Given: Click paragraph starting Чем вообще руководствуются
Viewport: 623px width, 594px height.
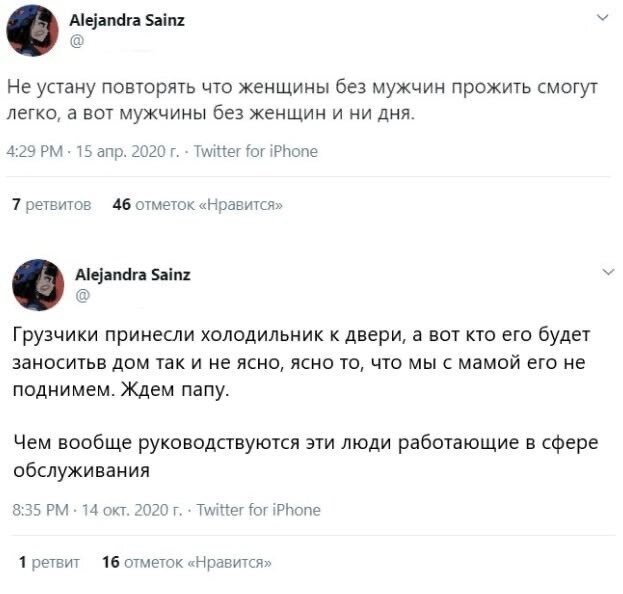Looking at the screenshot, I should [x=305, y=457].
